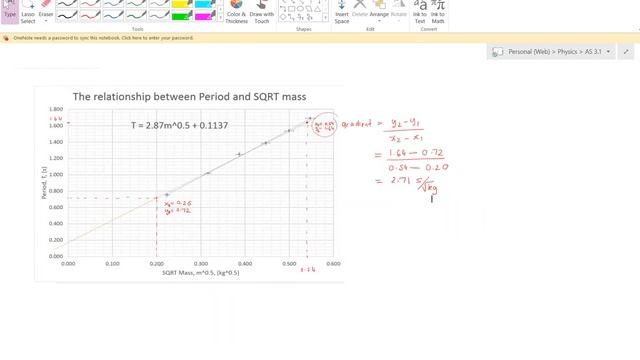The image size is (640, 360).
Task: Select the triangle shape
Action: pos(317,9)
